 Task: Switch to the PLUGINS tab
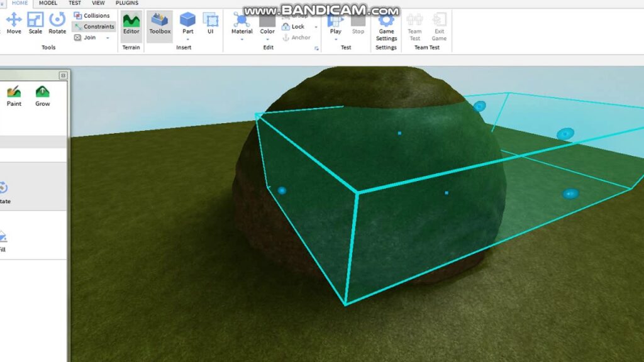point(126,3)
